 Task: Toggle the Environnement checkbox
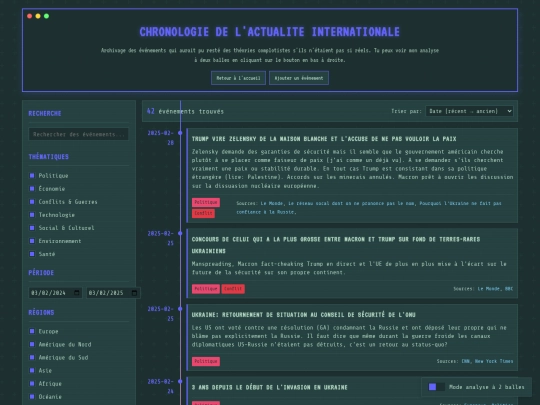32,241
